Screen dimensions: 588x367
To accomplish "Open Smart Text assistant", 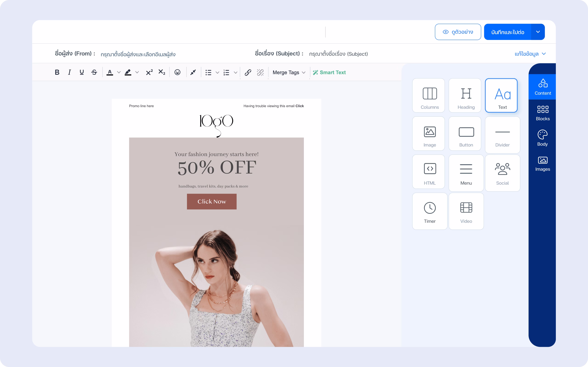I will 329,72.
